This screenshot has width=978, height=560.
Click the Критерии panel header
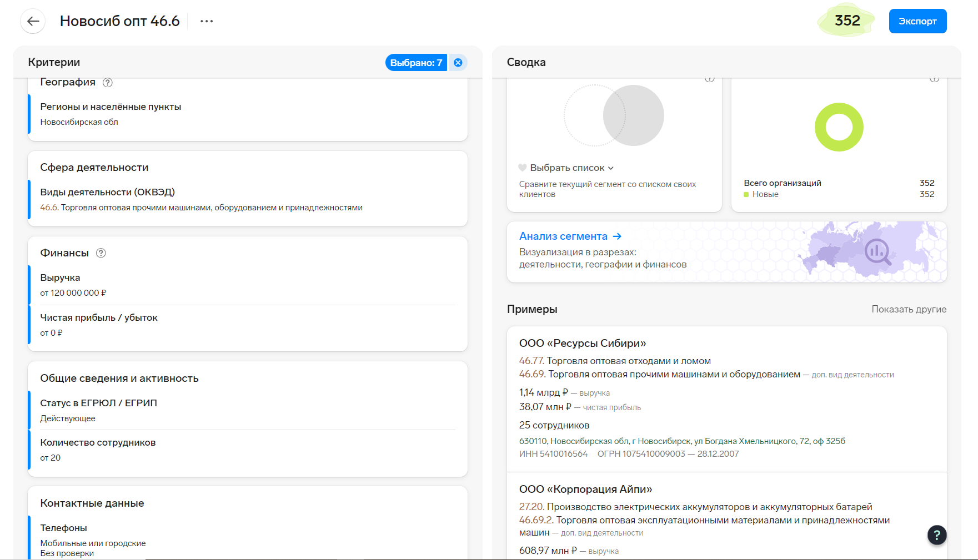point(54,62)
